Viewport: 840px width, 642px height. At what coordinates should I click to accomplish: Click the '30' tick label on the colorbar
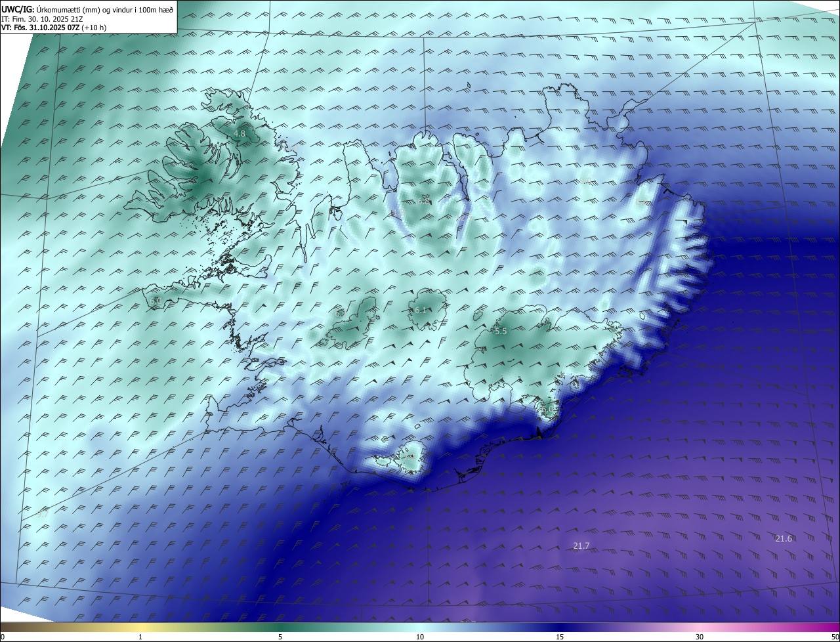coord(700,637)
